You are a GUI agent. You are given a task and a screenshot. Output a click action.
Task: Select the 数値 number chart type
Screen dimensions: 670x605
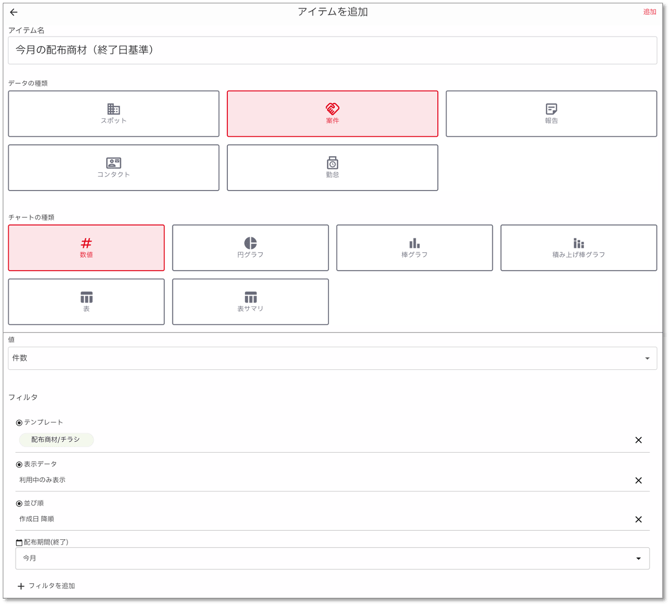tap(86, 248)
